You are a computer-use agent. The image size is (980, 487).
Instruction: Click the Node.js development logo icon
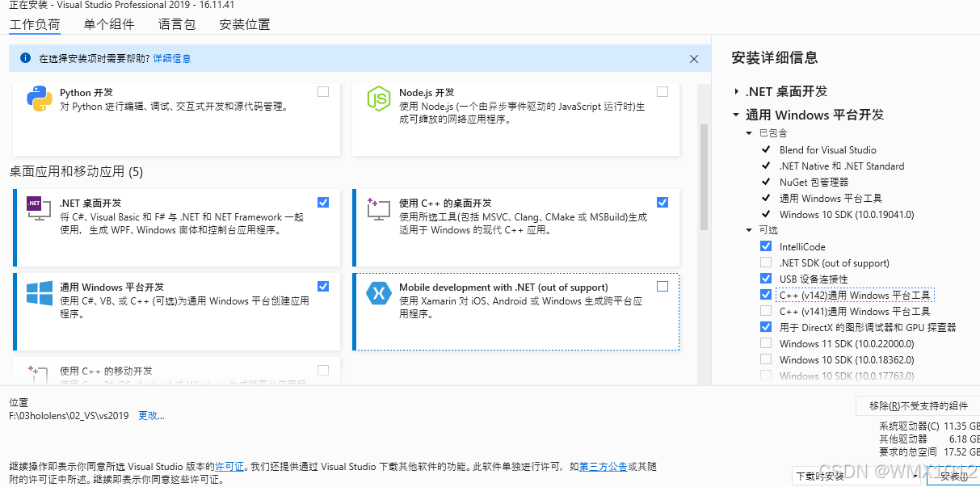[x=379, y=99]
